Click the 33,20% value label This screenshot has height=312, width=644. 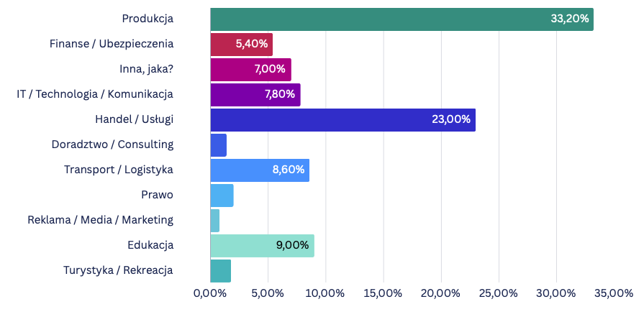pyautogui.click(x=570, y=19)
